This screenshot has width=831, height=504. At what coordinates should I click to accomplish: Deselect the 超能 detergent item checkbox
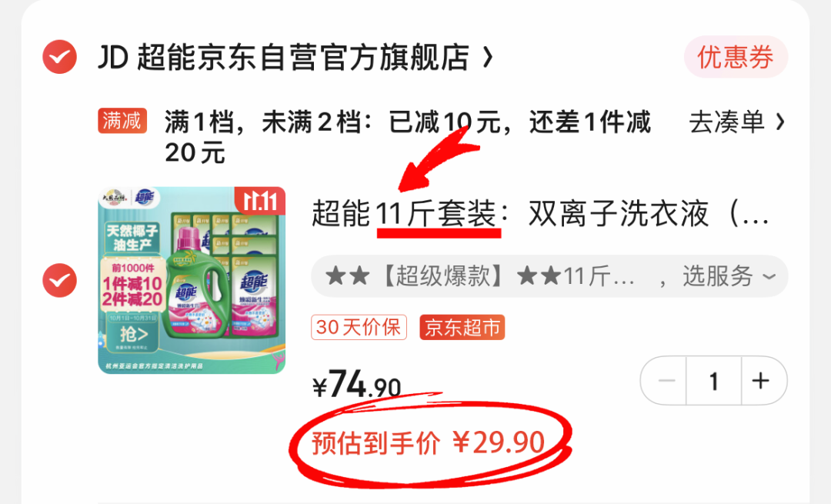click(59, 280)
